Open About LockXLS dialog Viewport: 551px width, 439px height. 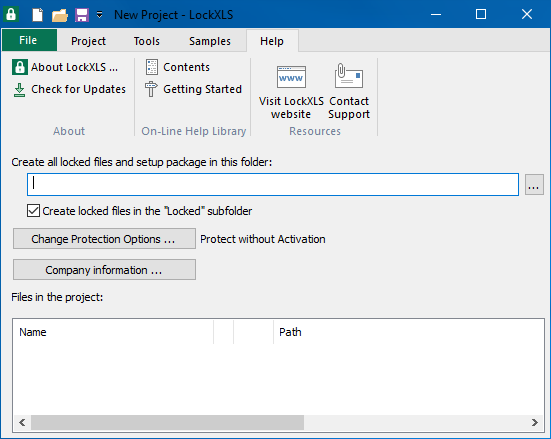[65, 67]
